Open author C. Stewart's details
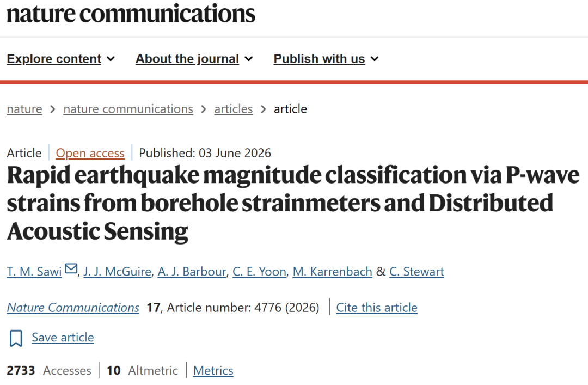This screenshot has width=588, height=385. pos(416,271)
